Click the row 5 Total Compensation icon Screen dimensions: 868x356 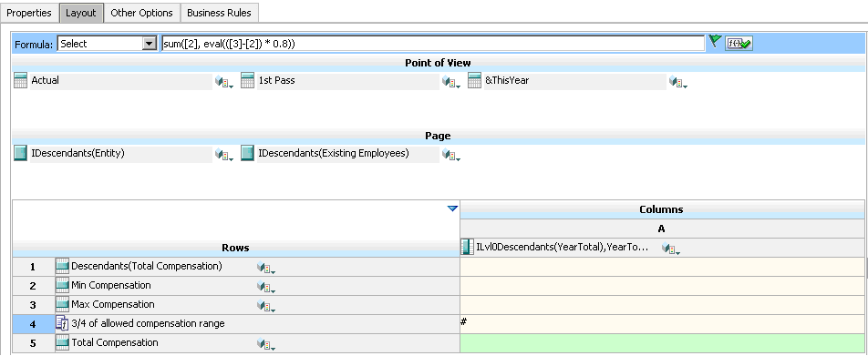(63, 342)
